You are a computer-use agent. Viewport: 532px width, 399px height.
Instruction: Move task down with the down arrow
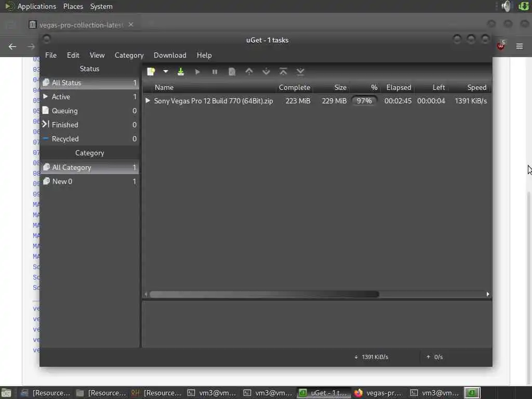click(267, 72)
